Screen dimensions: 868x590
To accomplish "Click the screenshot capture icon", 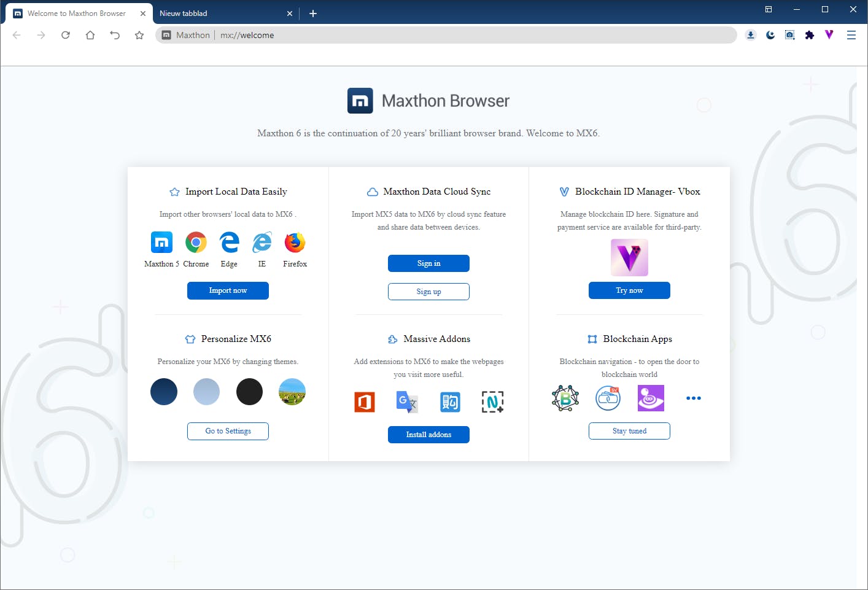I will pos(790,35).
